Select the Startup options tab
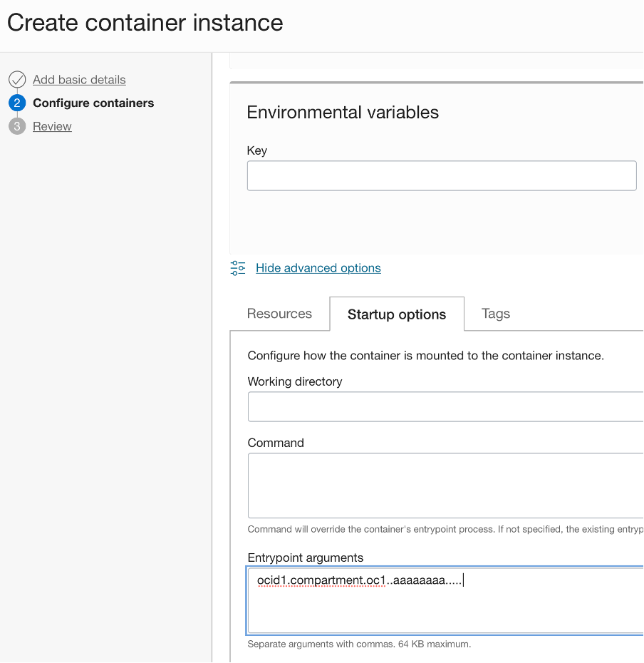The height and width of the screenshot is (663, 644). click(396, 314)
